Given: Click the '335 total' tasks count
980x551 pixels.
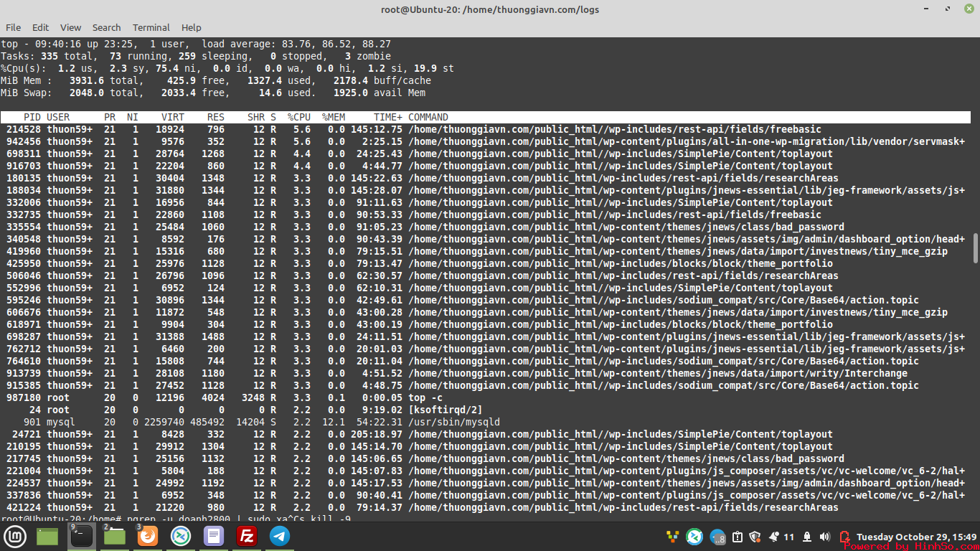Looking at the screenshot, I should 67,56.
